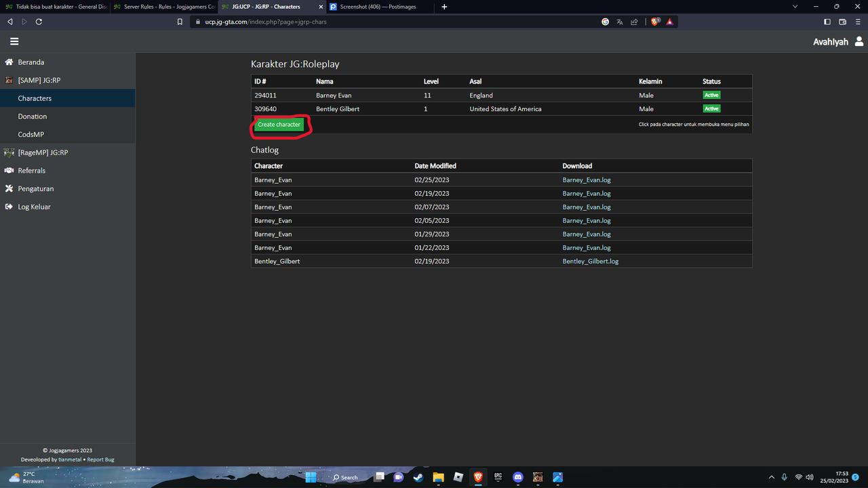The height and width of the screenshot is (488, 868).
Task: Click the Avahlyah username
Action: click(x=831, y=42)
